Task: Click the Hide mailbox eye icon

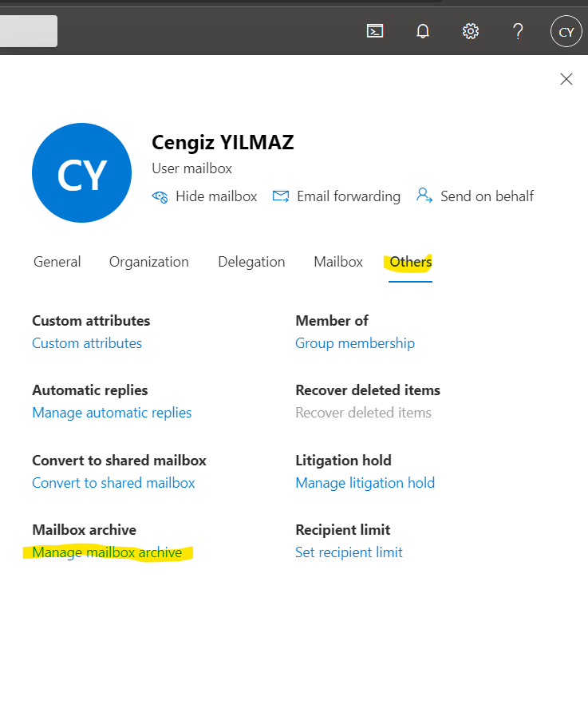Action: tap(160, 196)
